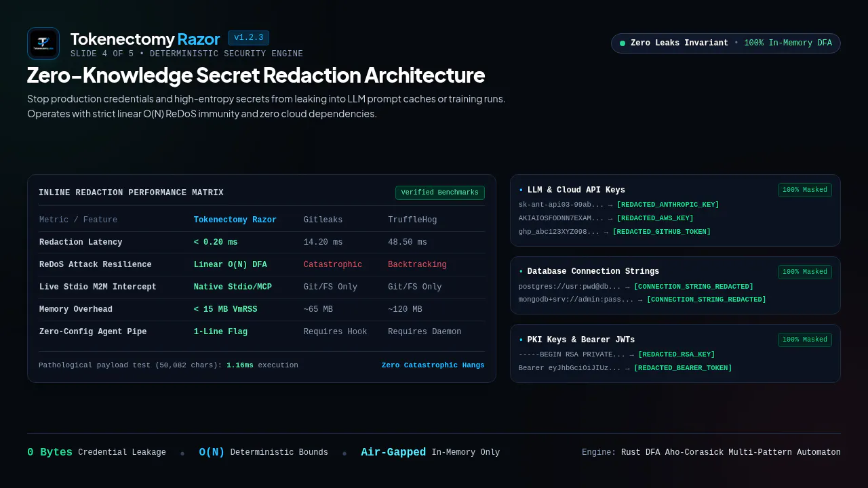Click the "Pathological payload test" footer note
Screen dimensions: 868x488
pyautogui.click(x=168, y=365)
